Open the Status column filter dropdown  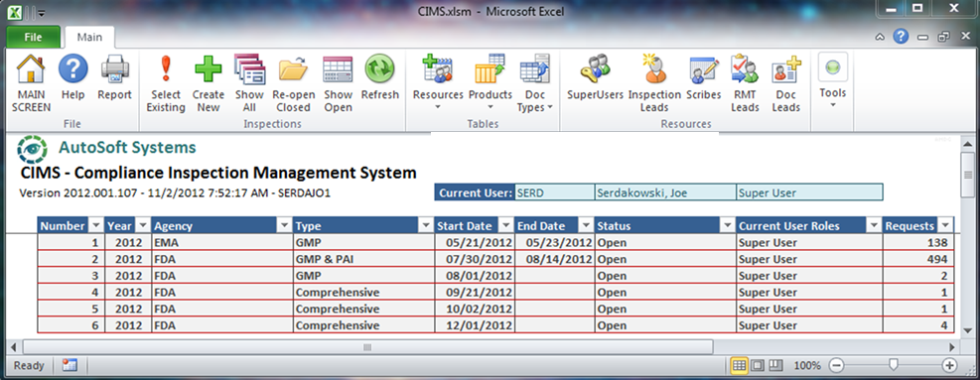[x=727, y=225]
